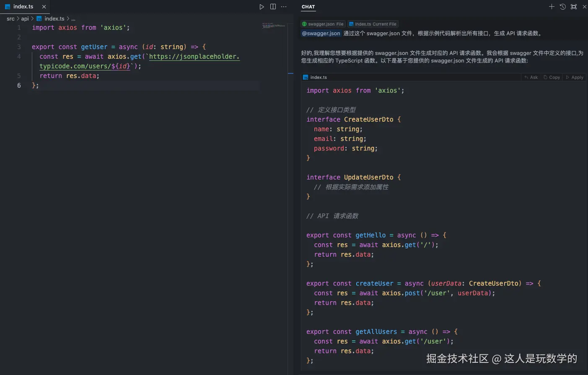588x375 pixels.
Task: Click the editor minimap preview
Action: (273, 26)
